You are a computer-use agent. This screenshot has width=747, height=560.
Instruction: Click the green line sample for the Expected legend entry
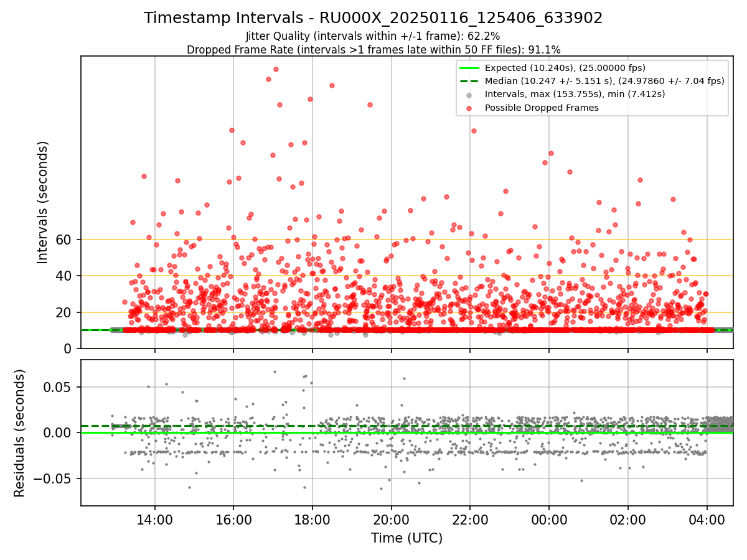point(469,68)
